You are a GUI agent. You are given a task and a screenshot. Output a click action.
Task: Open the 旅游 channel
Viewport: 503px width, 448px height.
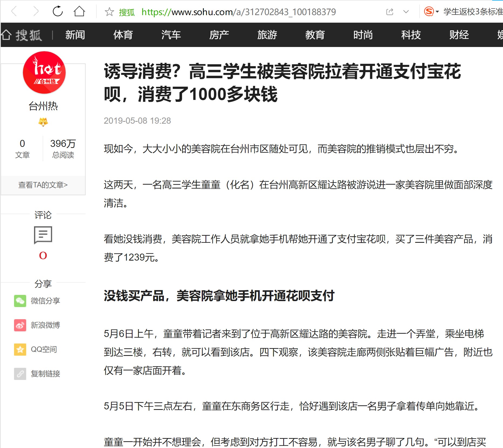267,35
